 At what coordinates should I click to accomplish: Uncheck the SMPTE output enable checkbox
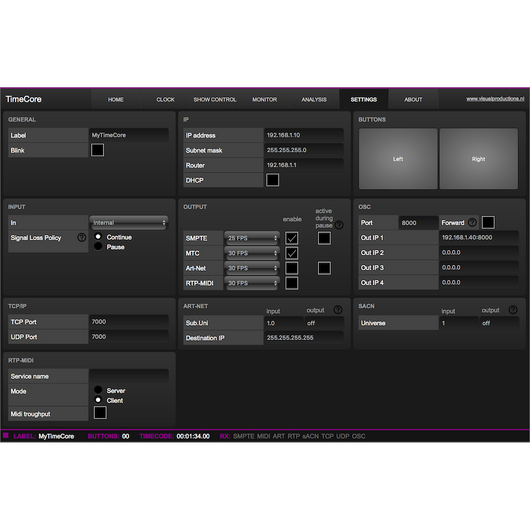[292, 238]
